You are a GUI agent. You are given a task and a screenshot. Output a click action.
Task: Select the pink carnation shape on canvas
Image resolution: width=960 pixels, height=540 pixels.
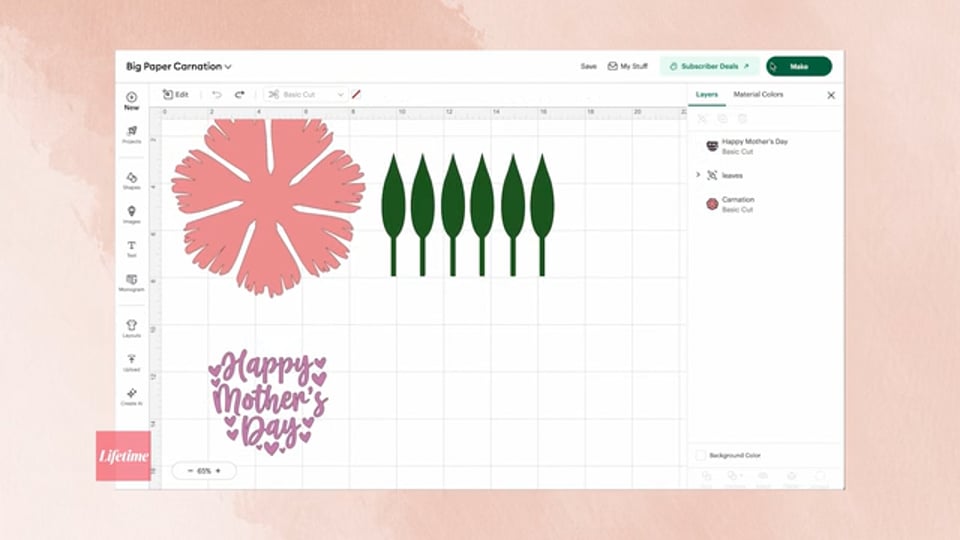(x=268, y=208)
